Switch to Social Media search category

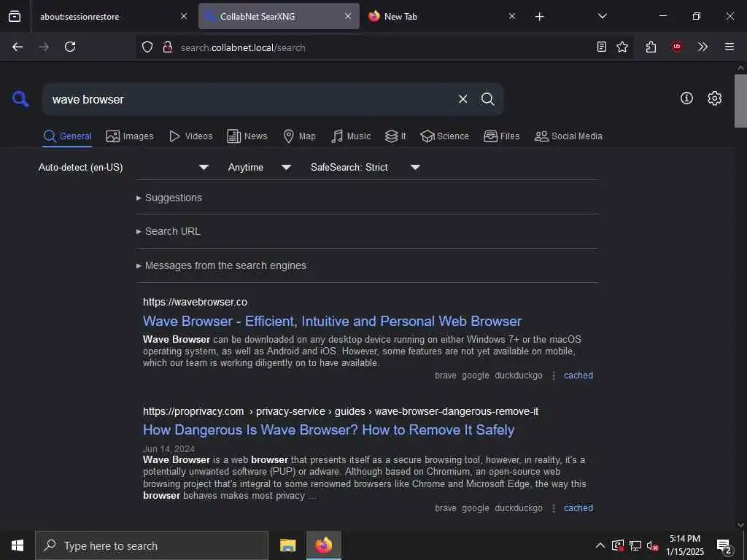click(568, 136)
